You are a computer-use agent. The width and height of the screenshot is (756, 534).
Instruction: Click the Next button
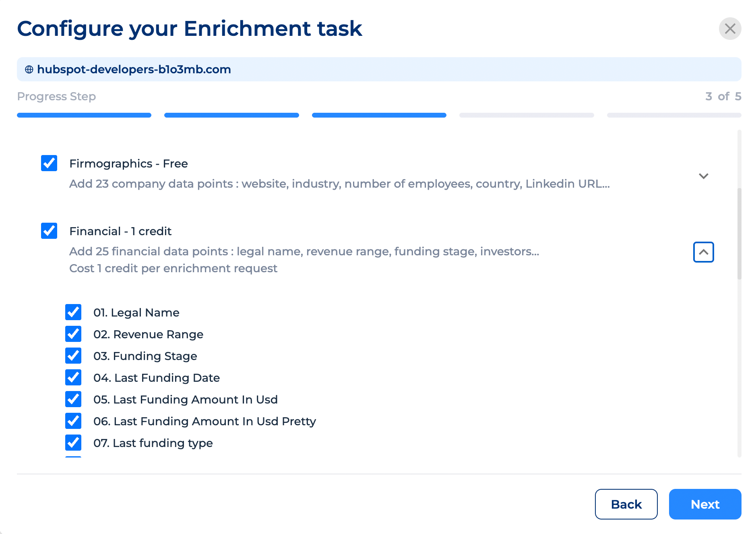[x=705, y=504]
